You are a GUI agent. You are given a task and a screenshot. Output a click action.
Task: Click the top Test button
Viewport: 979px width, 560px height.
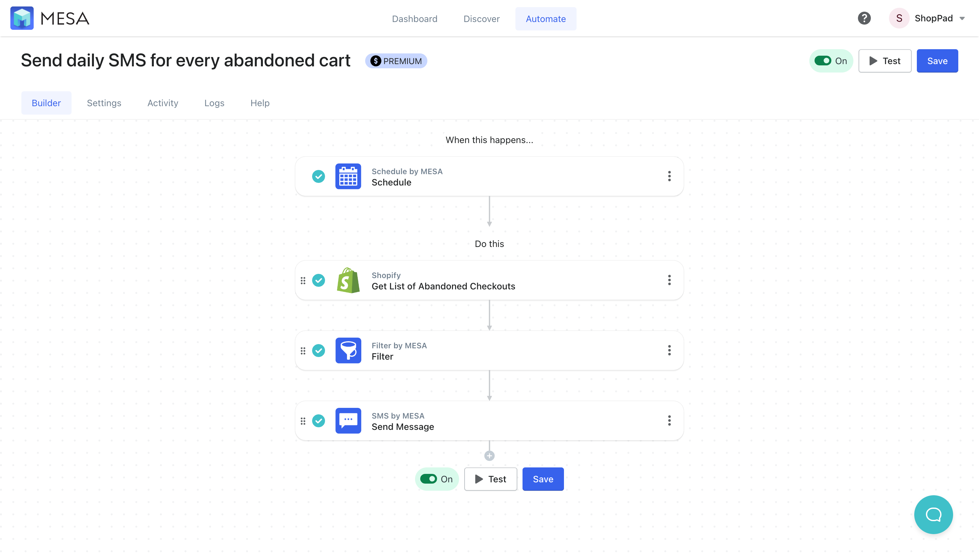tap(885, 61)
